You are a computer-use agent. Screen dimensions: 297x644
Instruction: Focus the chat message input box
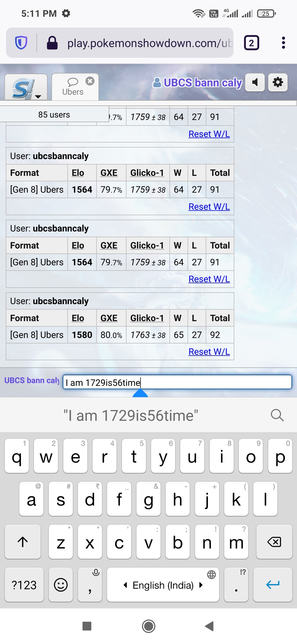pyautogui.click(x=177, y=382)
